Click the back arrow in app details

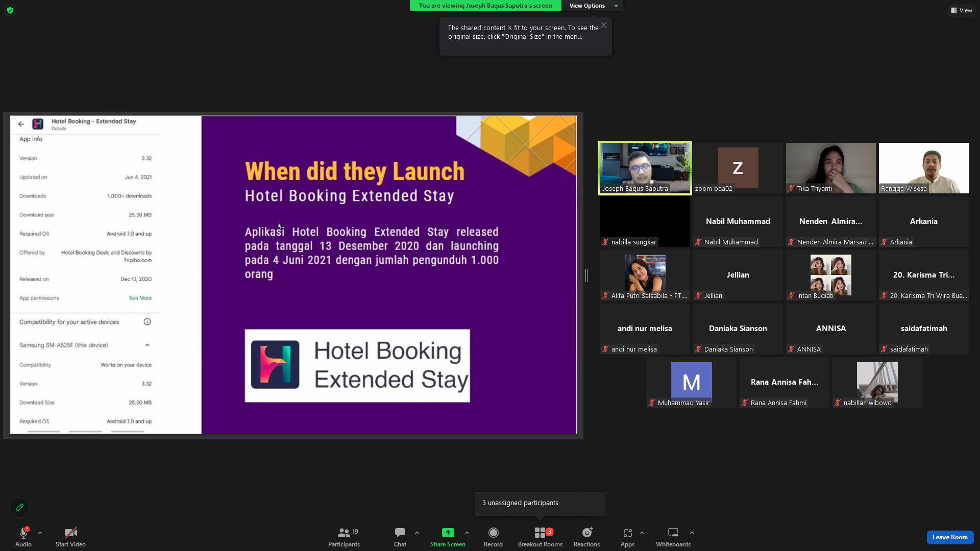pos(21,124)
